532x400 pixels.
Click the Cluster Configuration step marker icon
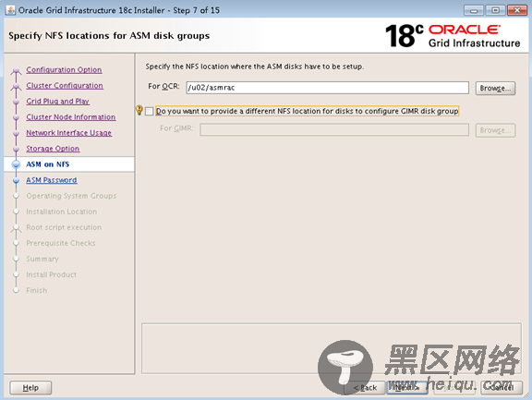(16, 87)
